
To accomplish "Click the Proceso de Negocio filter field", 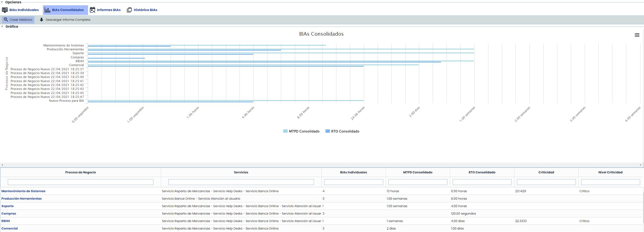I will 80,182.
